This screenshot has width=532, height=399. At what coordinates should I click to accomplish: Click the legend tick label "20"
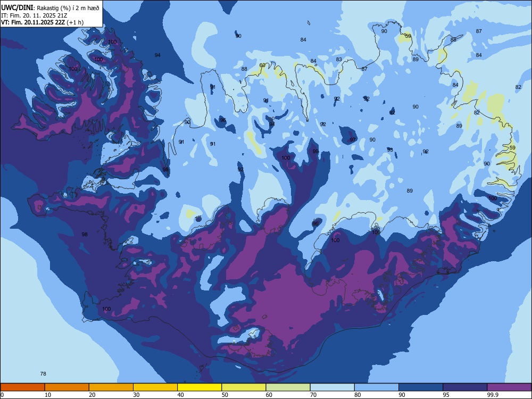pos(92,395)
